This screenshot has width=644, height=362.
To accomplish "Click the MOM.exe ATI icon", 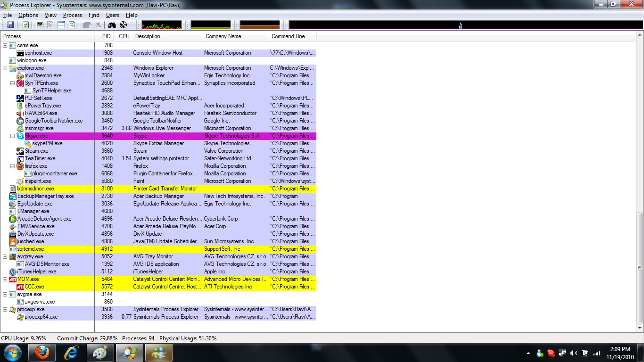I will [13, 279].
